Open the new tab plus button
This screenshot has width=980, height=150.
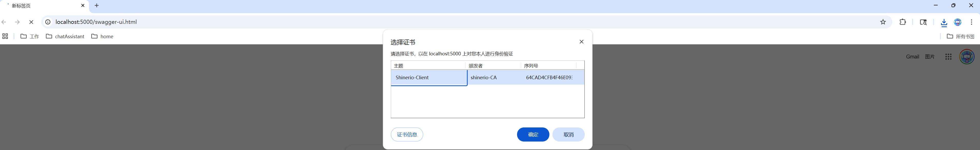[x=97, y=6]
